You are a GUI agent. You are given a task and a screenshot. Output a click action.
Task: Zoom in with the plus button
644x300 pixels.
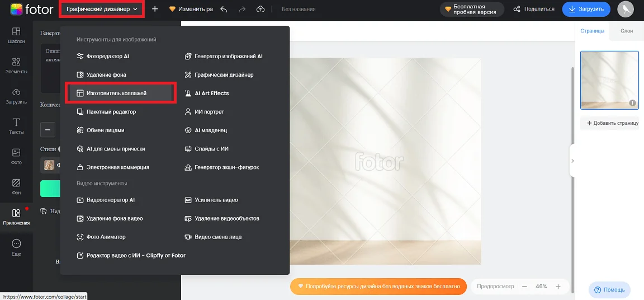coord(558,287)
